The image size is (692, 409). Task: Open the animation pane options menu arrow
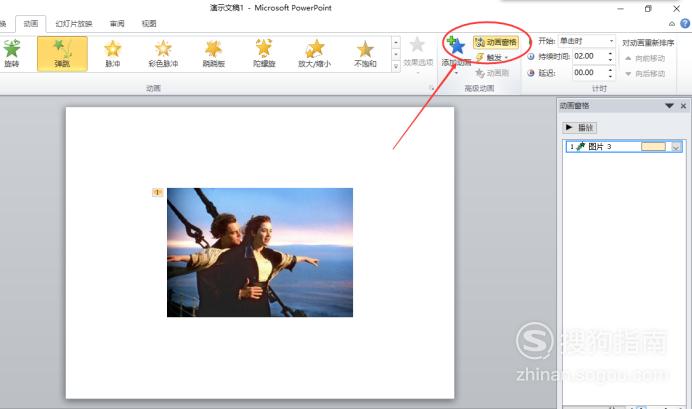pyautogui.click(x=669, y=106)
